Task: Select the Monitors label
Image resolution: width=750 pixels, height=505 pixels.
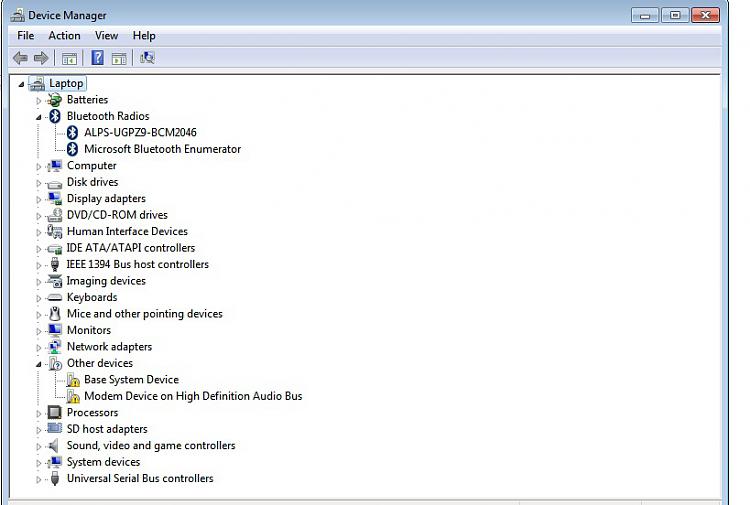Action: tap(88, 330)
